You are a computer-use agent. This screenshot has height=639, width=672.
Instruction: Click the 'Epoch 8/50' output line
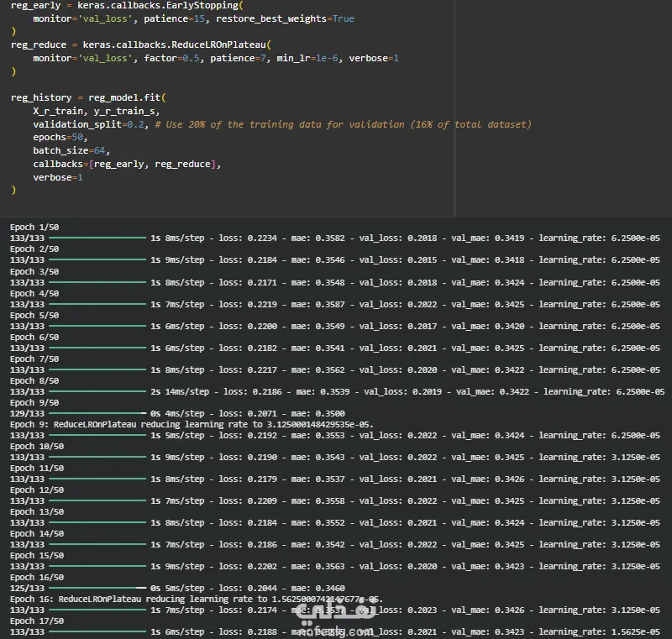click(34, 380)
